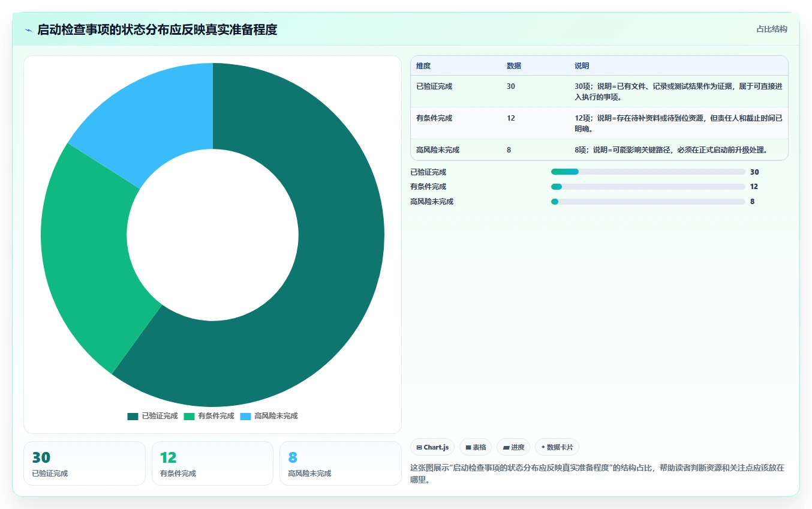The width and height of the screenshot is (812, 509).
Task: Click the description starting with 8项
Action: click(671, 150)
